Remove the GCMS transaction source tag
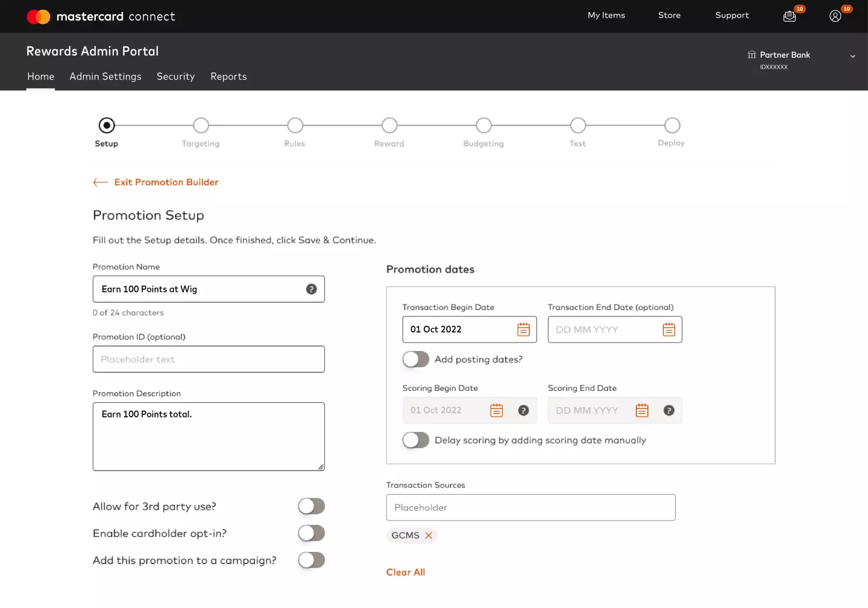This screenshot has height=608, width=868. (429, 535)
